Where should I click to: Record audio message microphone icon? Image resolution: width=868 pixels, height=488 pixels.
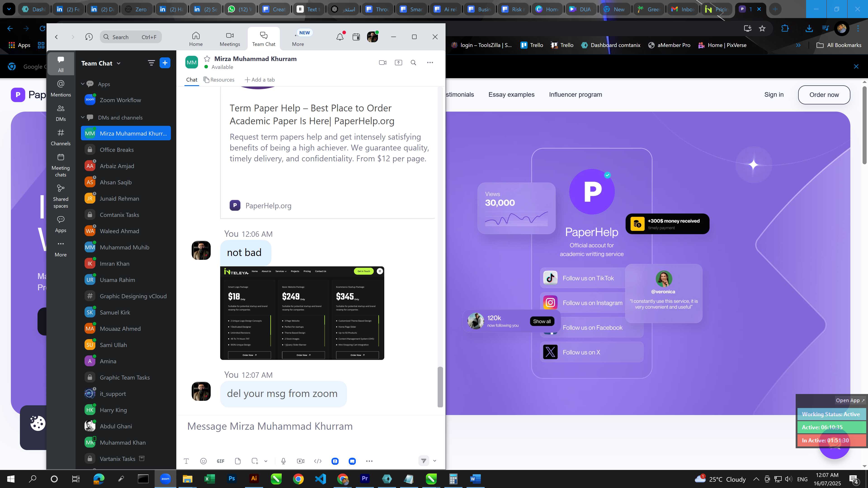tap(283, 461)
